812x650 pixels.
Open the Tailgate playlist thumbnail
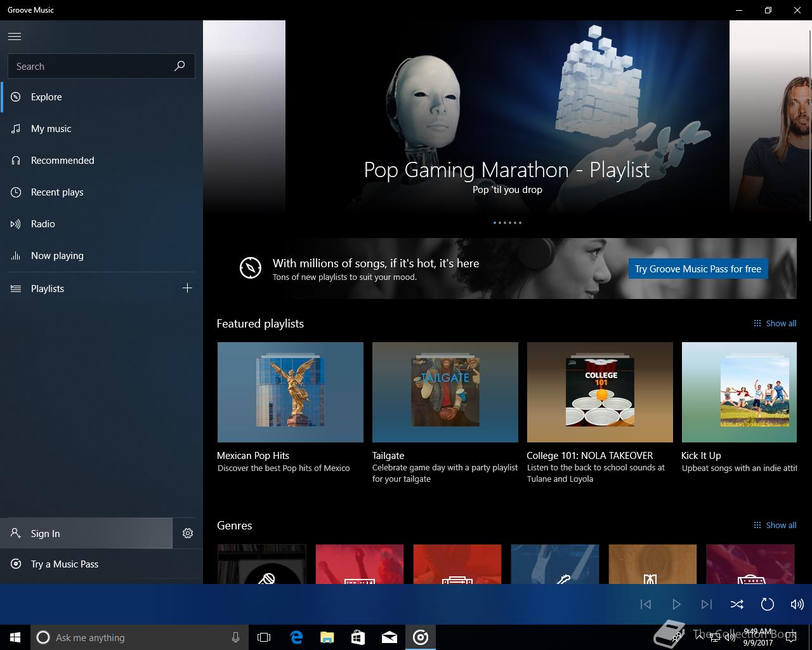(x=445, y=392)
